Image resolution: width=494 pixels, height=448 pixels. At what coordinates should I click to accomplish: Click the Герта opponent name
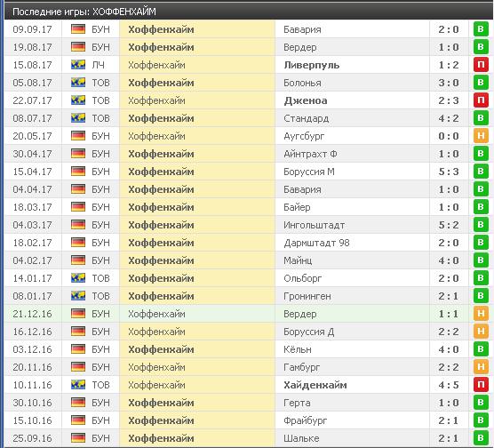tap(297, 403)
